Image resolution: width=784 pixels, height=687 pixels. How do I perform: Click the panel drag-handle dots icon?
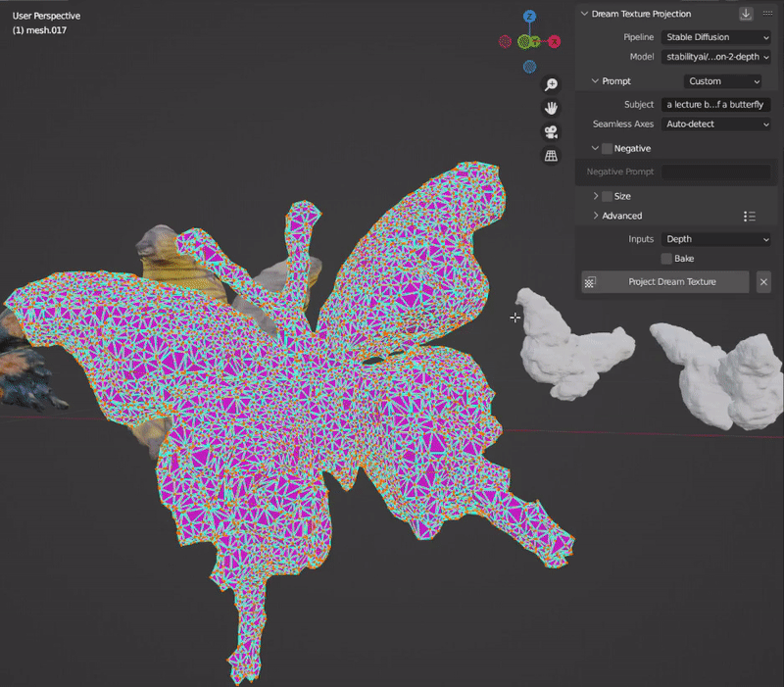point(767,14)
